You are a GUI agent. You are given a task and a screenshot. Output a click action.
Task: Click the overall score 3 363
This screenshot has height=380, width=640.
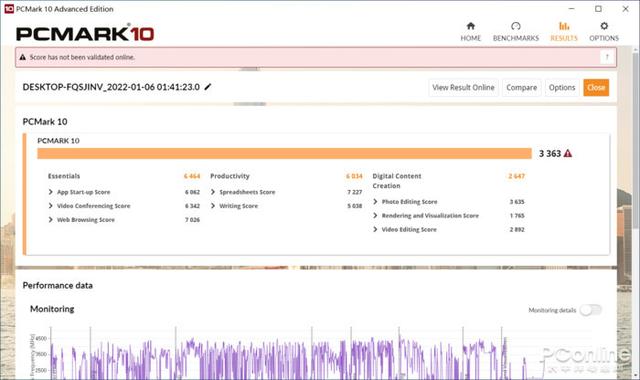(550, 153)
